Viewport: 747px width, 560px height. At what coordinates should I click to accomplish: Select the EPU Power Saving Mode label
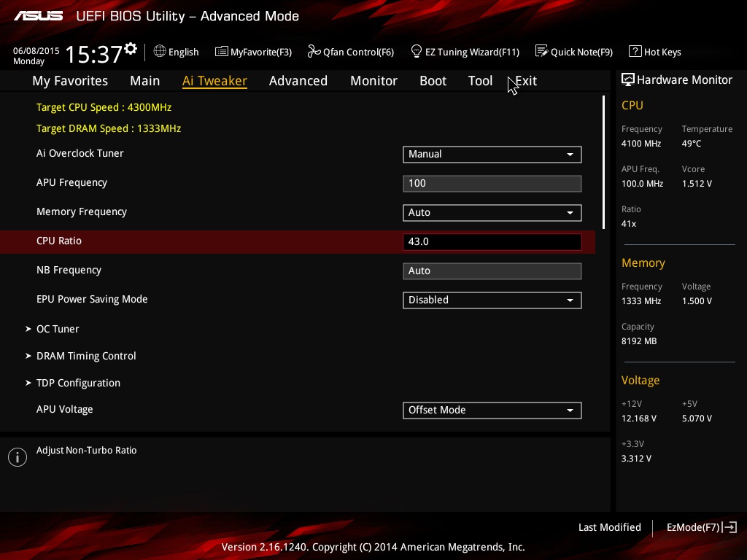[x=92, y=299]
